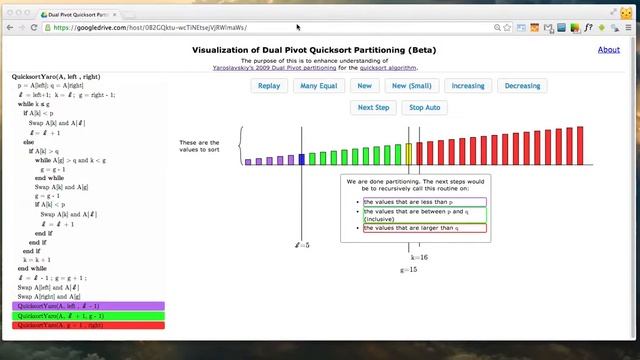Click the page title 'Visualization of Dual Pivot Quicksort Partitioning'
This screenshot has height=360, width=640.
point(314,50)
